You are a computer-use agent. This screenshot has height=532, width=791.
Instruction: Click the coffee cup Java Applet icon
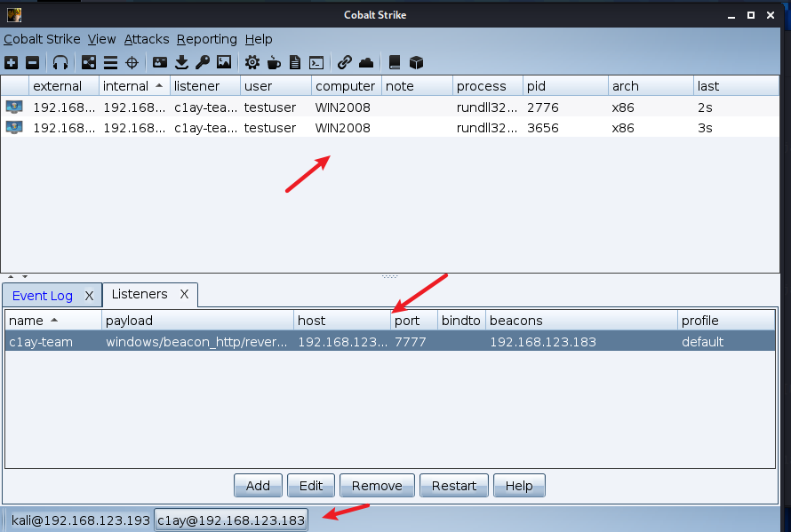pos(274,62)
